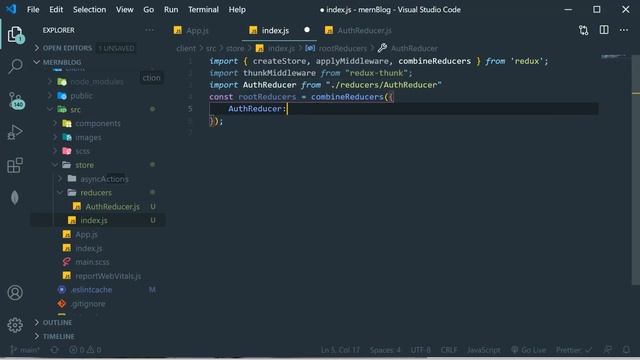Open the Accounts icon
This screenshot has height=360, width=640.
click(x=15, y=293)
